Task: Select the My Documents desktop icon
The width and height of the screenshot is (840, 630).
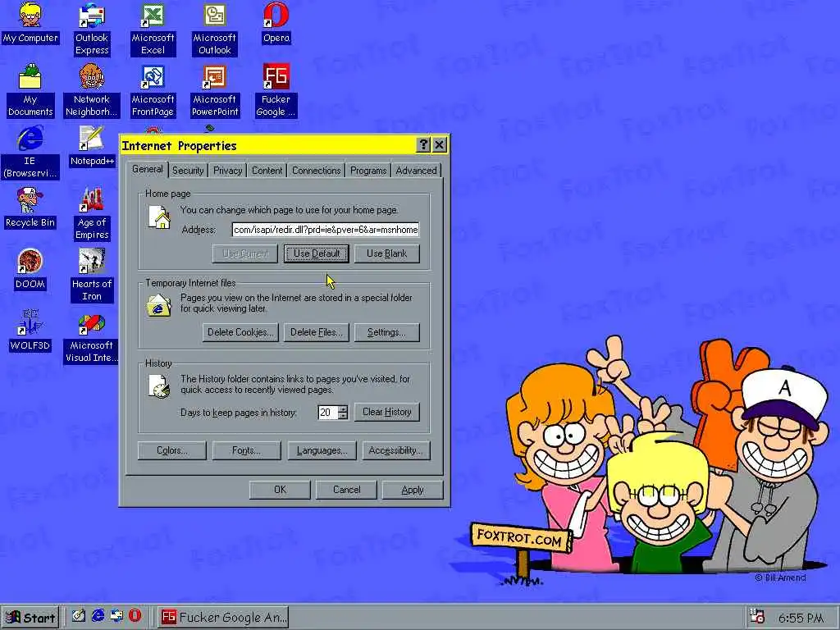Action: [30, 91]
